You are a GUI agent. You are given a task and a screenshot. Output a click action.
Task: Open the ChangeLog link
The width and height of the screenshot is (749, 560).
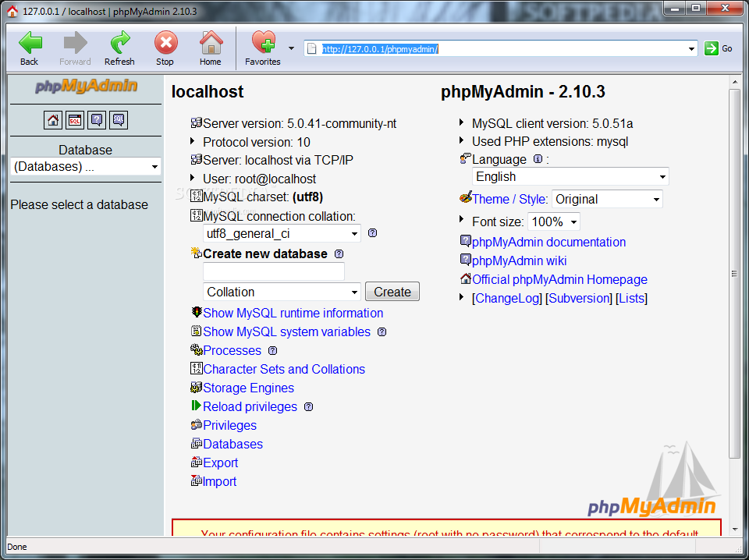click(x=507, y=299)
